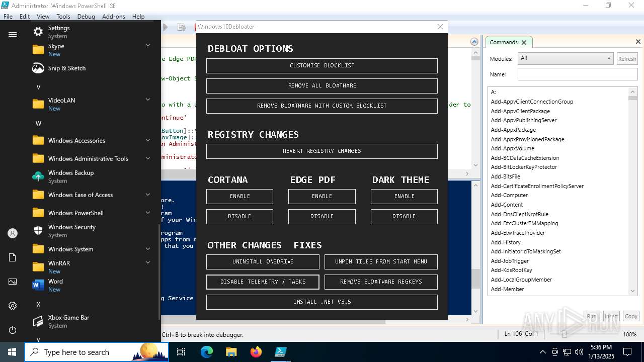Expand Windows PowerShell folder
This screenshot has height=362, width=644.
148,213
